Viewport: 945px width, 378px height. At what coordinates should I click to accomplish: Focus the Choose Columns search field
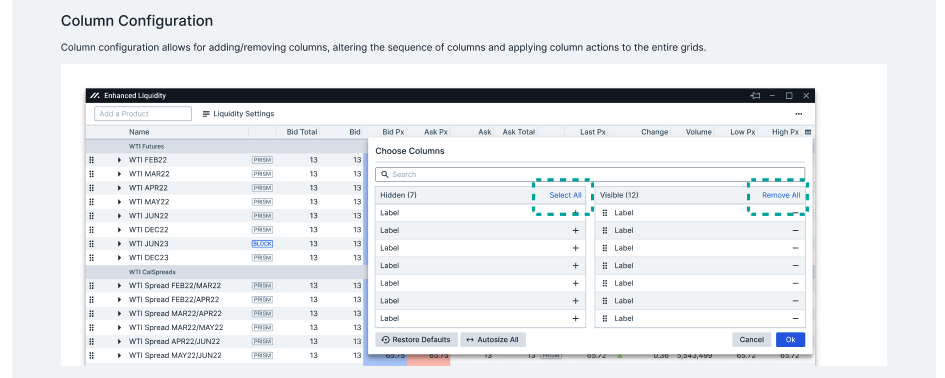(590, 174)
